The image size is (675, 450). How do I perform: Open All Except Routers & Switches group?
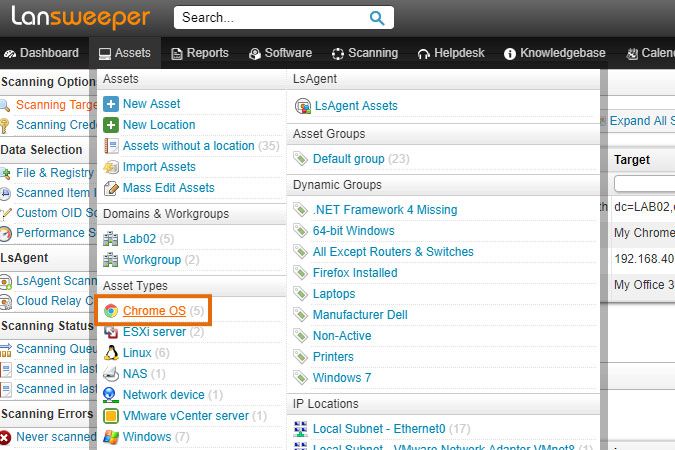point(393,252)
